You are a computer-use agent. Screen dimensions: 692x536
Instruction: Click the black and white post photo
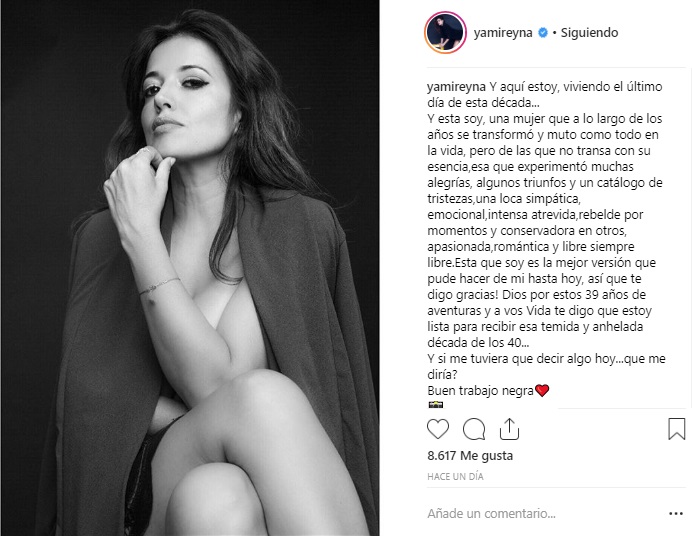(x=190, y=268)
